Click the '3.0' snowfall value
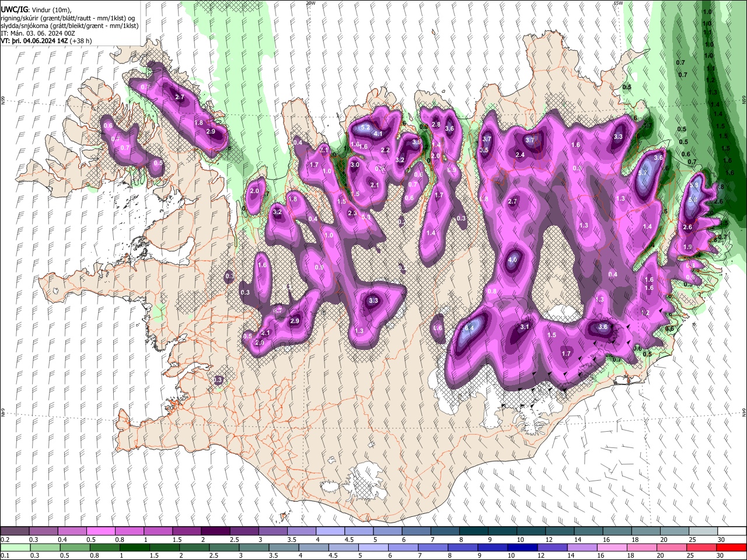 355,165
